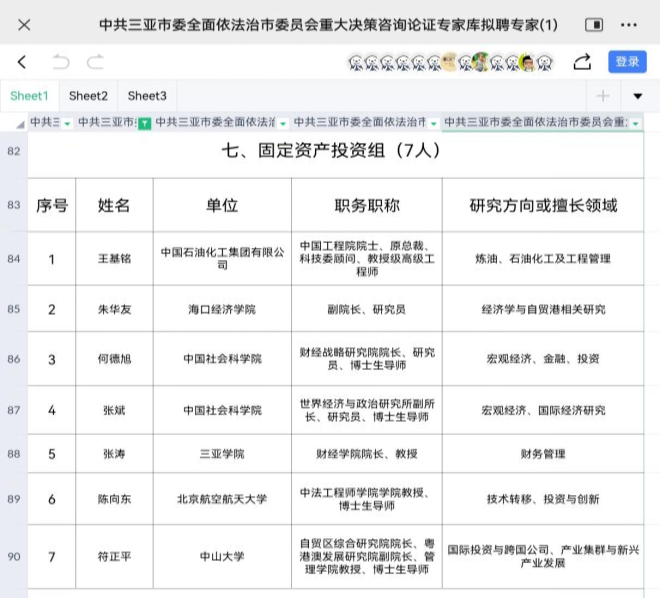Click the 研究方向或擅长领域 header cell
Screen dimensions: 661x599
pos(543,205)
